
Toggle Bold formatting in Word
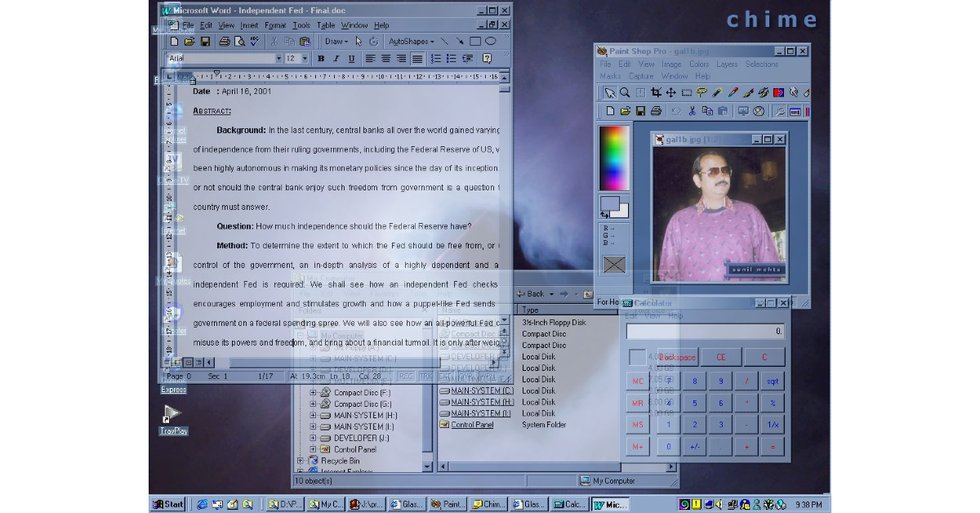[x=321, y=59]
